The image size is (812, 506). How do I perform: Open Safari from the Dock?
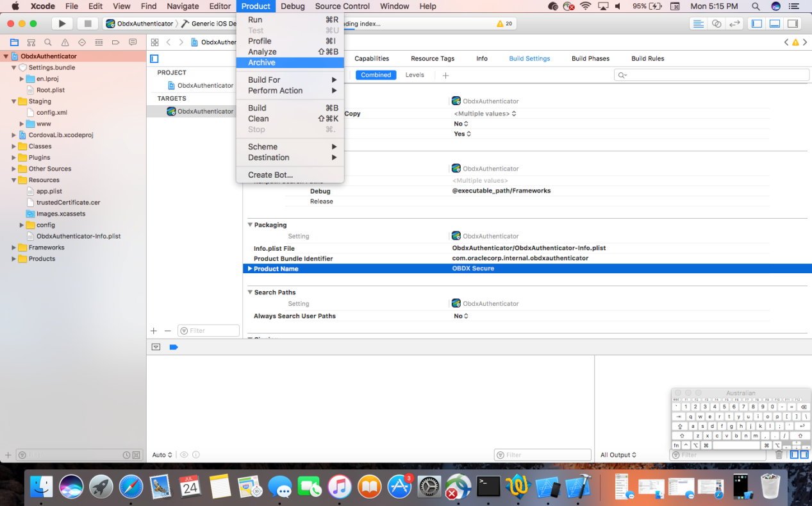click(131, 486)
